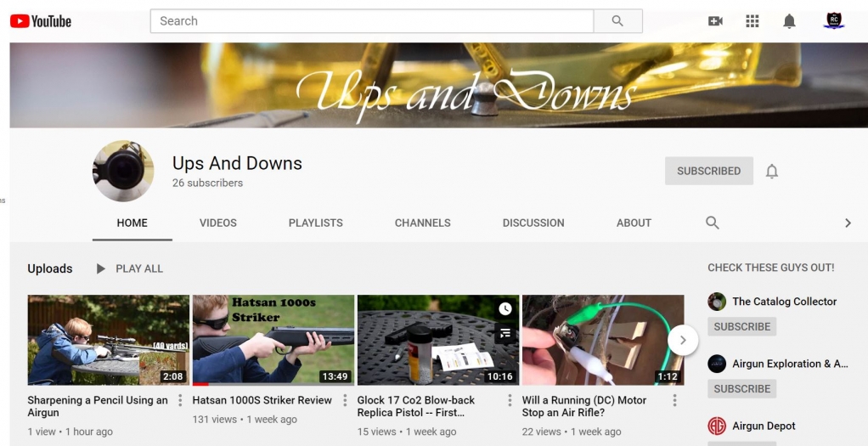Click the 10:16 duration badge
The image size is (868, 446).
(x=500, y=376)
